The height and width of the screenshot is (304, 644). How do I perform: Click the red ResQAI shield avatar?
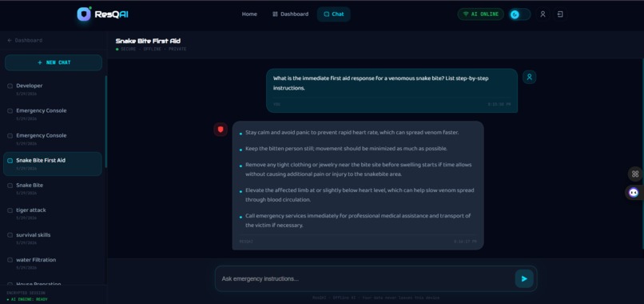coord(221,129)
